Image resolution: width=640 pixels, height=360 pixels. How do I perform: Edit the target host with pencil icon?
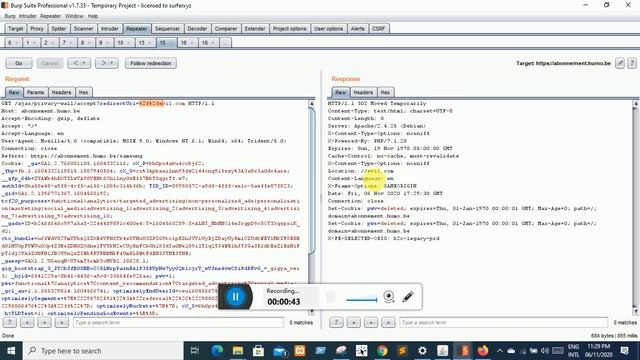coord(620,63)
